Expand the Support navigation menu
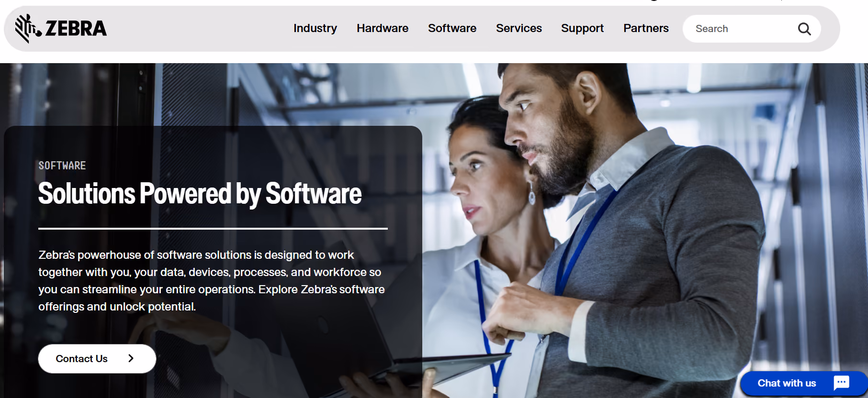 582,28
